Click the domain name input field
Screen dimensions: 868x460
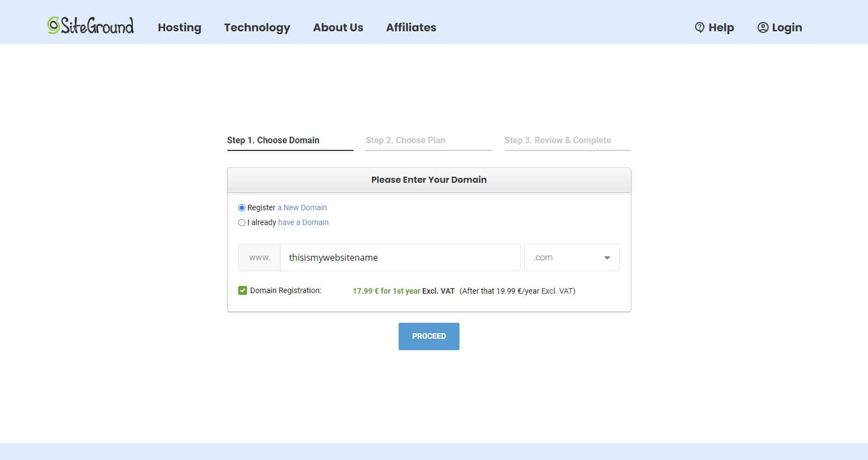[x=400, y=257]
